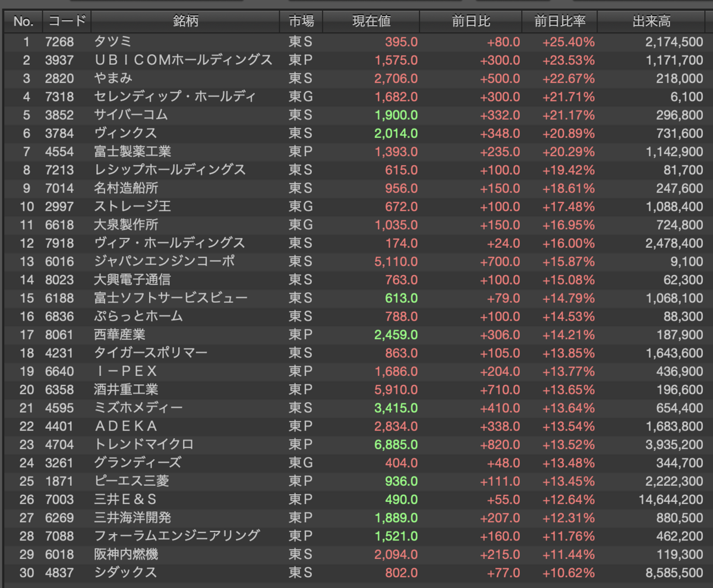Click ジャパンエンジンコーポ stock name

pos(164,261)
